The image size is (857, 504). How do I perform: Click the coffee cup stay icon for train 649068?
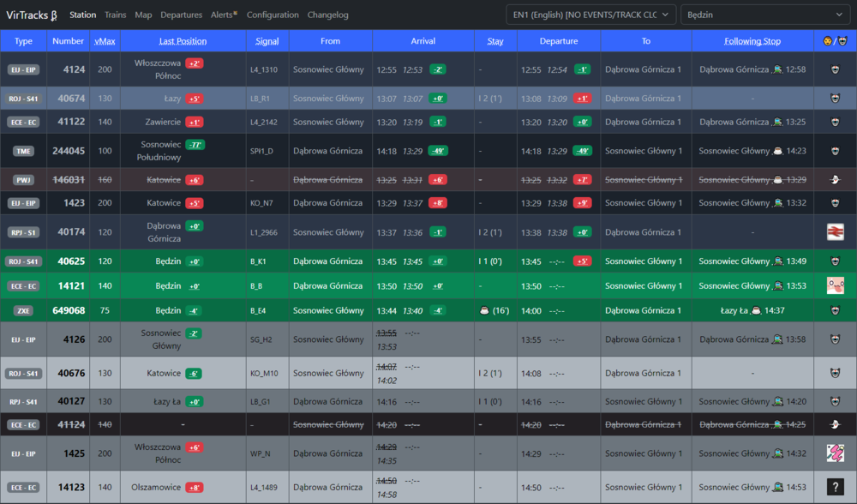pyautogui.click(x=484, y=310)
